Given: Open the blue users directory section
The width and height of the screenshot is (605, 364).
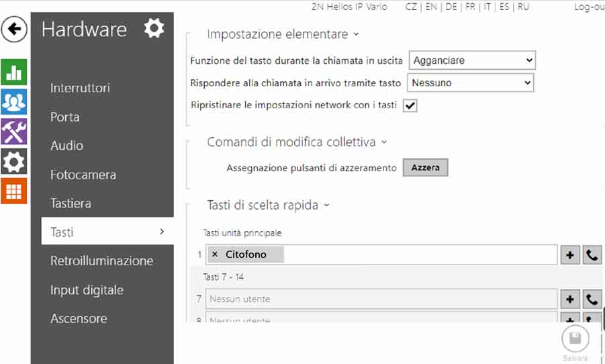Looking at the screenshot, I should [14, 102].
